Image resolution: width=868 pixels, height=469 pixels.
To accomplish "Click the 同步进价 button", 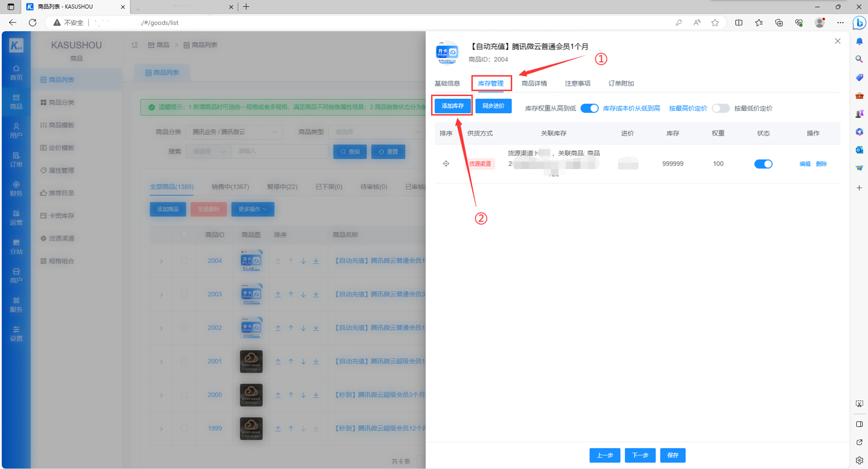I will tap(493, 106).
